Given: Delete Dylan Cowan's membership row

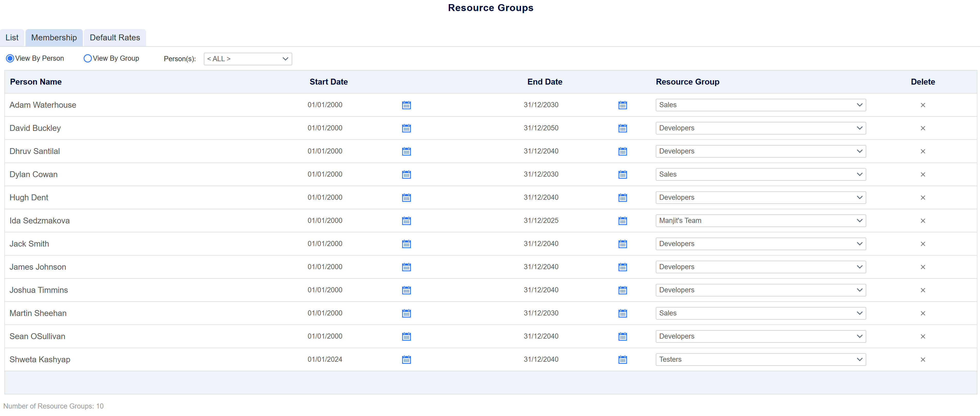Looking at the screenshot, I should tap(923, 175).
